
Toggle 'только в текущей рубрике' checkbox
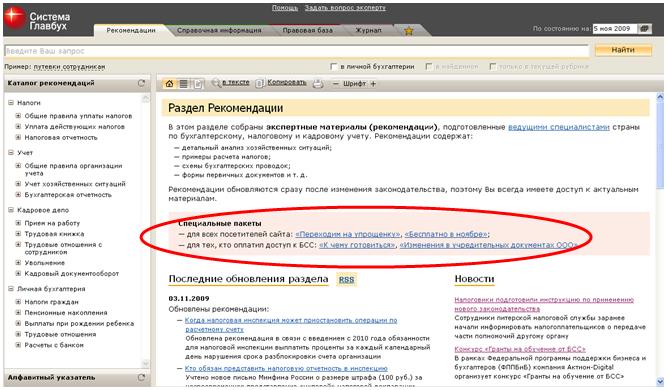point(493,67)
